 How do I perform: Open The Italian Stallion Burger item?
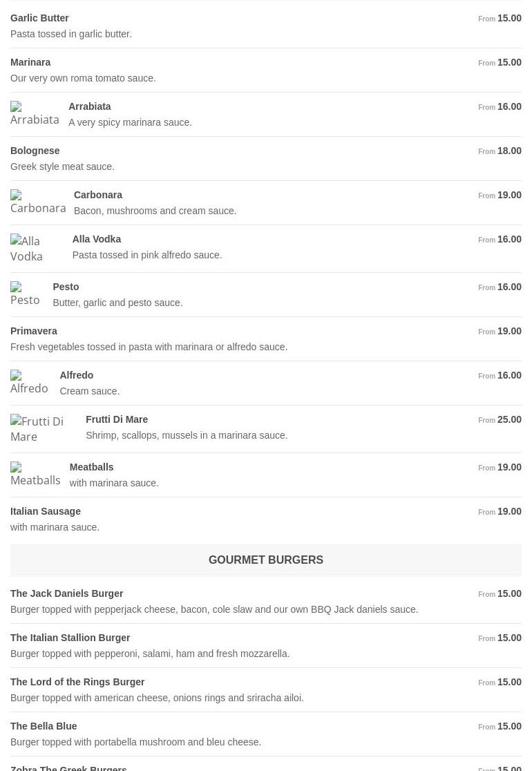coord(70,638)
